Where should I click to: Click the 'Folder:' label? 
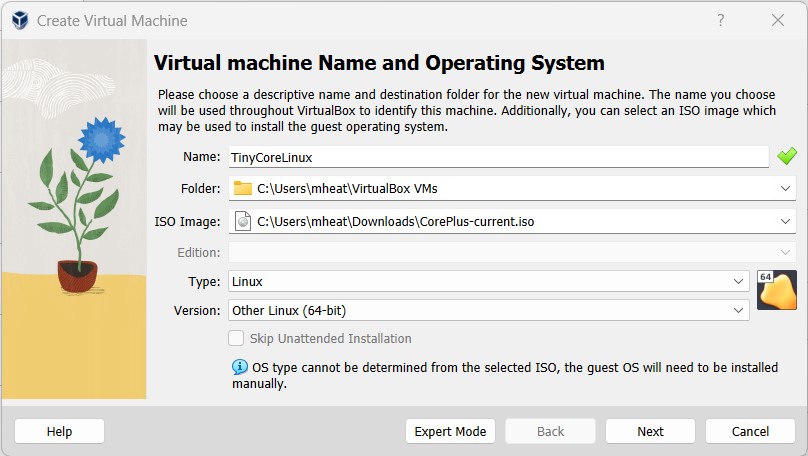point(200,189)
